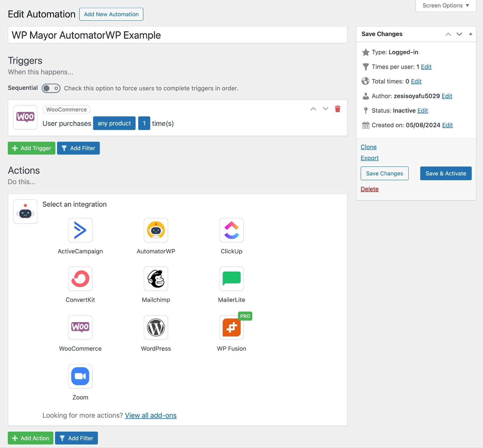Viewport: 483px width, 448px height.
Task: Edit the Total times setting
Action: (416, 81)
